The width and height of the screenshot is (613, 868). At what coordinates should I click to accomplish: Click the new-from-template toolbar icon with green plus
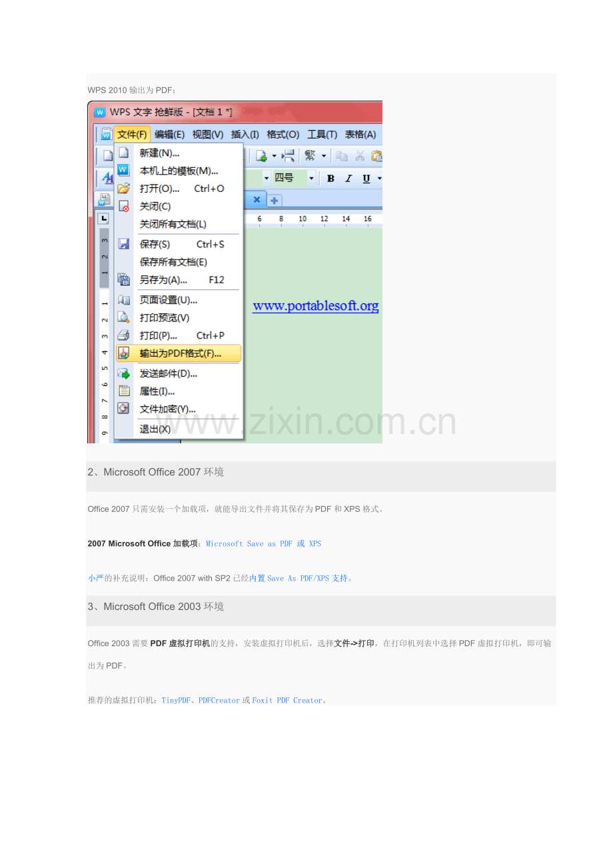click(x=261, y=156)
